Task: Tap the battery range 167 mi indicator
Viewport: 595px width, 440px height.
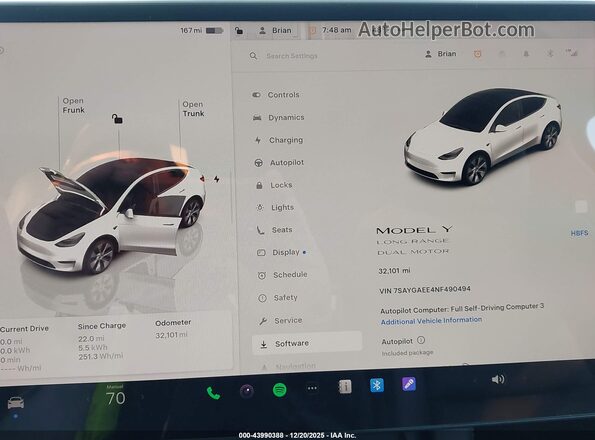Action: click(201, 30)
